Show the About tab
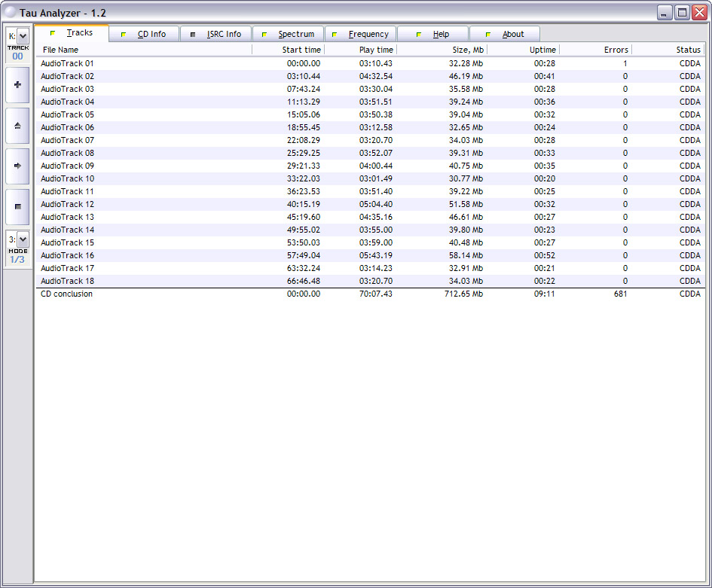712x588 pixels. point(505,34)
